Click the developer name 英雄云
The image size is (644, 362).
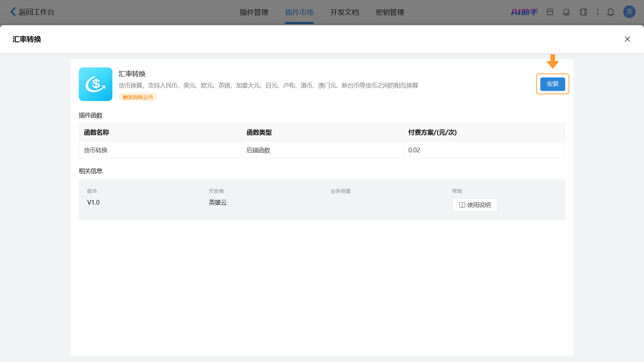point(218,202)
